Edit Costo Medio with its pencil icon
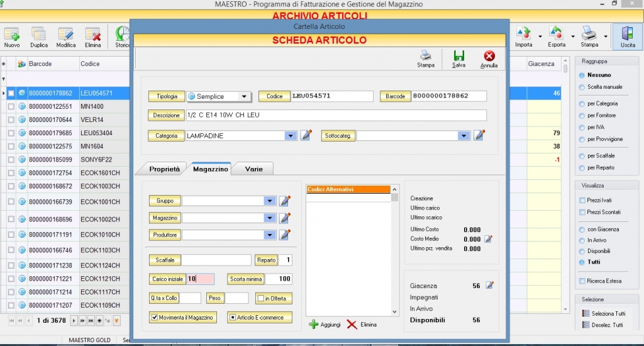 point(488,239)
